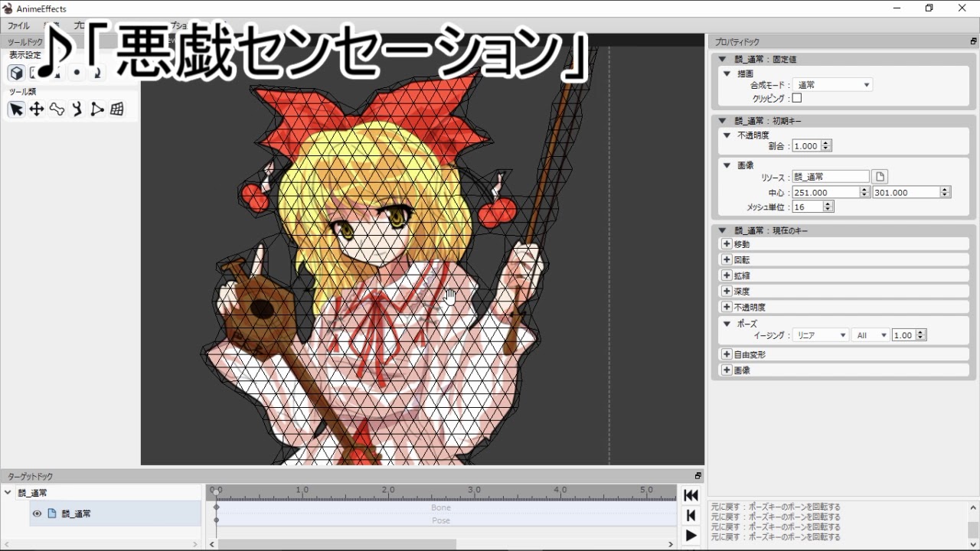Viewport: 980px width, 551px height.
Task: Collapse the 画像 group under 初期キー
Action: (x=727, y=165)
